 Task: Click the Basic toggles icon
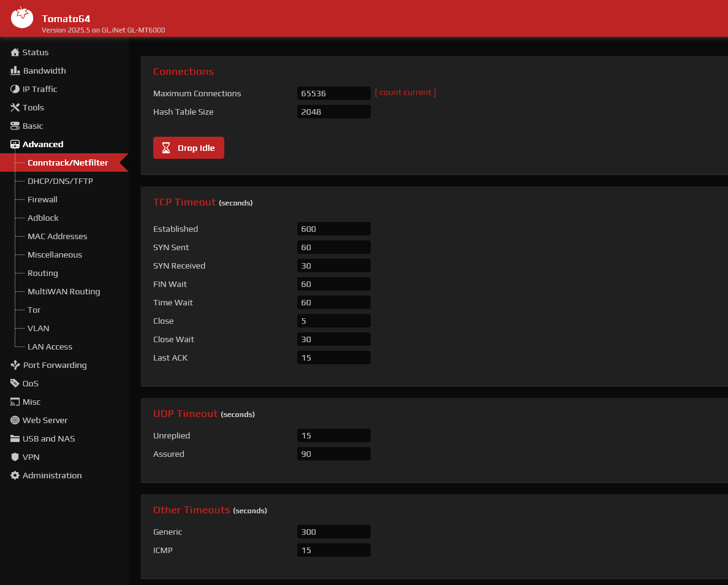(x=15, y=126)
